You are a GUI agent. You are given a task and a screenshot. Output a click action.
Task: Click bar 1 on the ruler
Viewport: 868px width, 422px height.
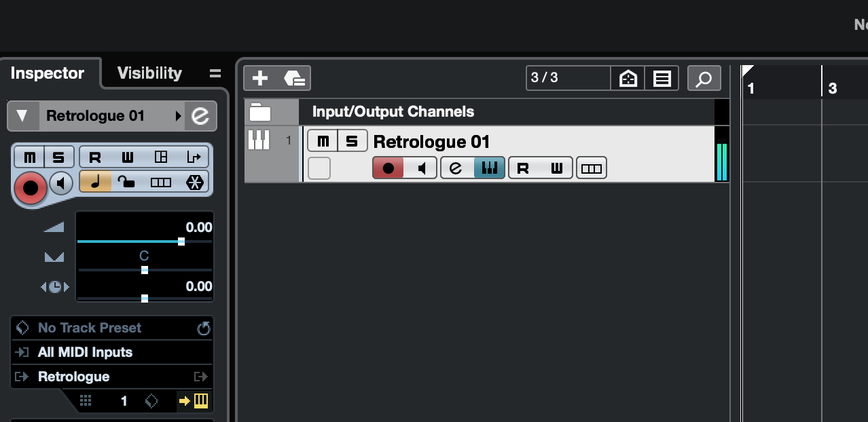point(751,89)
